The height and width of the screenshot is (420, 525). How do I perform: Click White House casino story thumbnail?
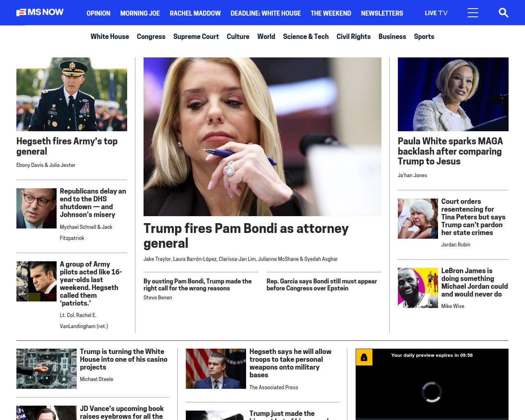point(46,369)
